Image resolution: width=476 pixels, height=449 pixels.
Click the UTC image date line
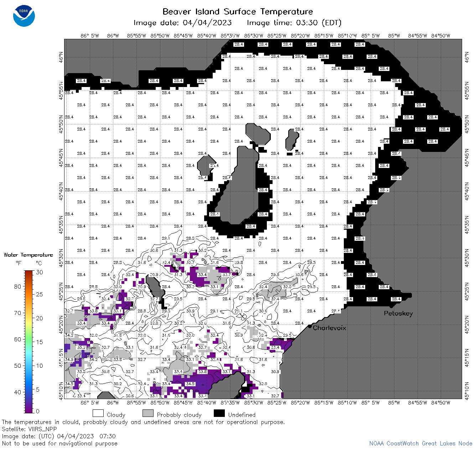tap(59, 436)
